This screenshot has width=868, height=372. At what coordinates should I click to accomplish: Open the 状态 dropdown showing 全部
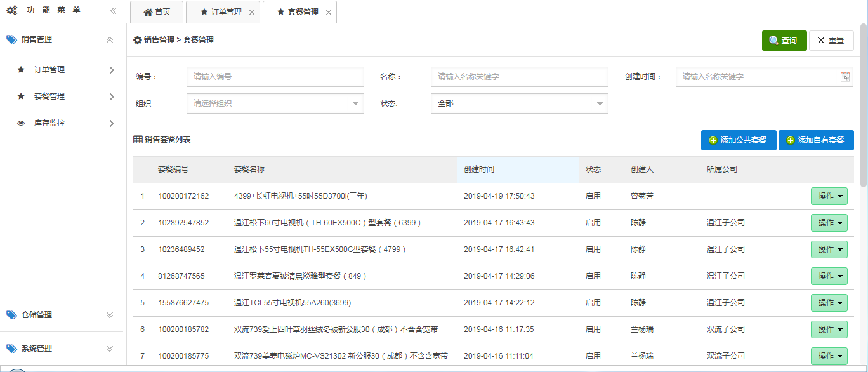pyautogui.click(x=519, y=103)
